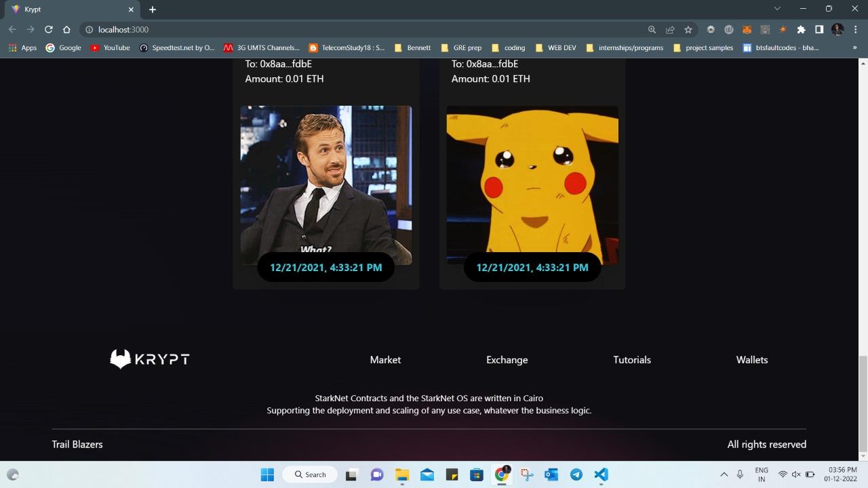Image resolution: width=868 pixels, height=488 pixels.
Task: Click the taskbar Search box
Action: point(311,474)
